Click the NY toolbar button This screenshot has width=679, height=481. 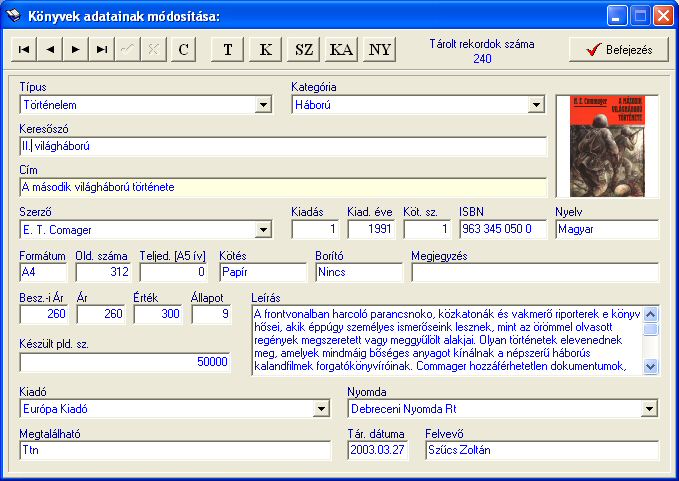[x=379, y=49]
